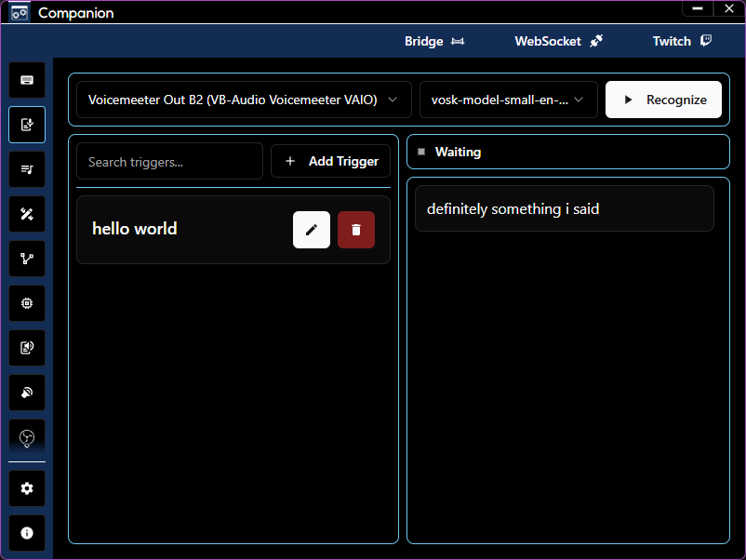Open the text-to-speech speaker sidebar icon
Viewport: 746px width, 560px height.
(27, 348)
